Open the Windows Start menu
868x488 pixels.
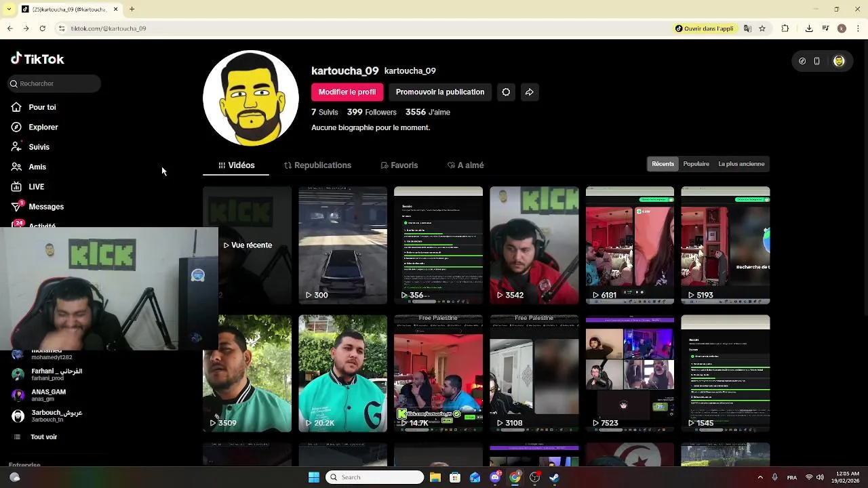coord(313,477)
